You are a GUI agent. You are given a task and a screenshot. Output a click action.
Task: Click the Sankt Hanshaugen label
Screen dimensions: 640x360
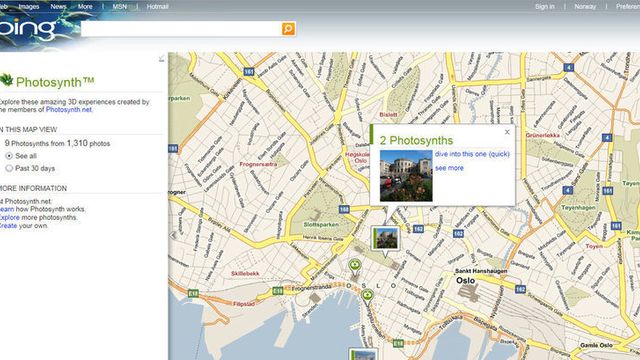(481, 271)
